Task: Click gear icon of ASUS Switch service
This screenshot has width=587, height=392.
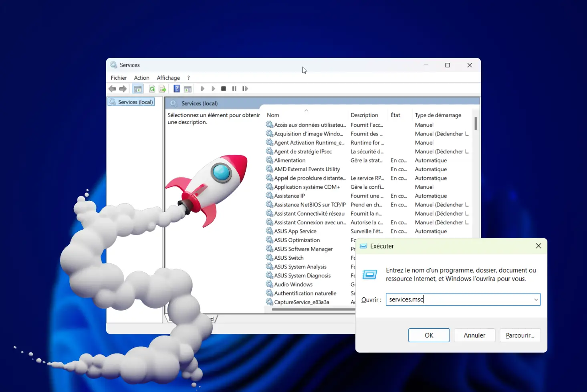Action: tap(270, 258)
